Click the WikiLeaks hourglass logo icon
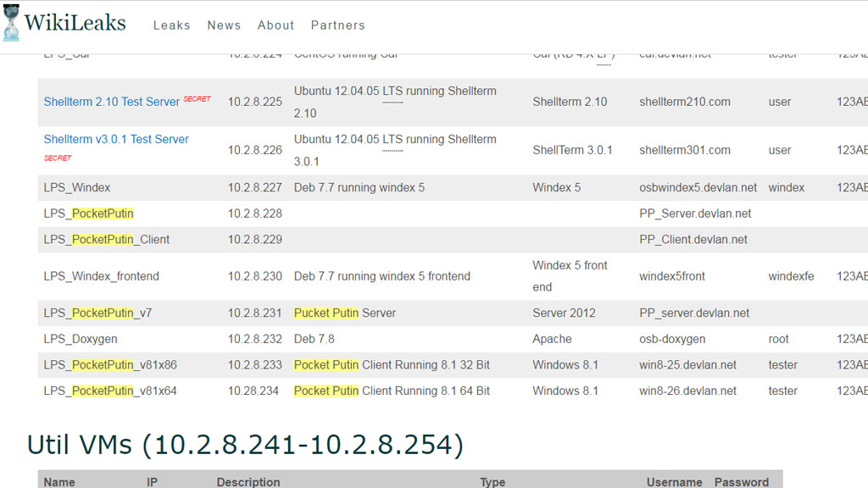The image size is (868, 488). coord(11,24)
